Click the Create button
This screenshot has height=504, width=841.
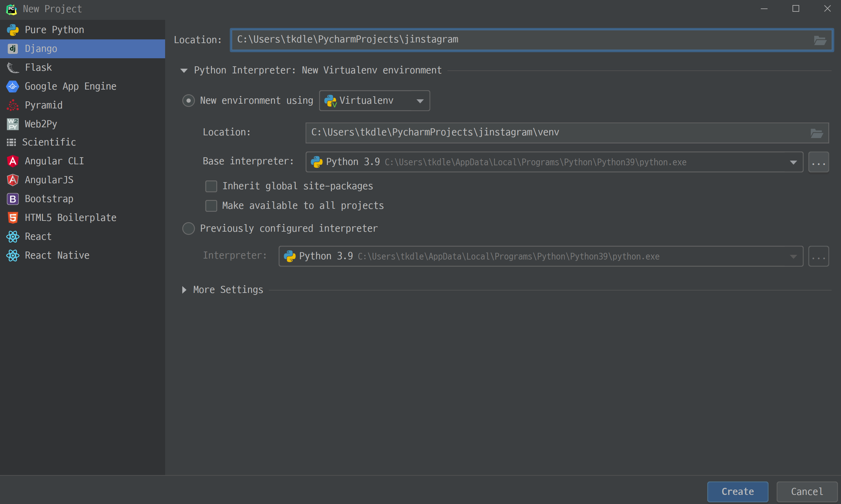pyautogui.click(x=737, y=491)
